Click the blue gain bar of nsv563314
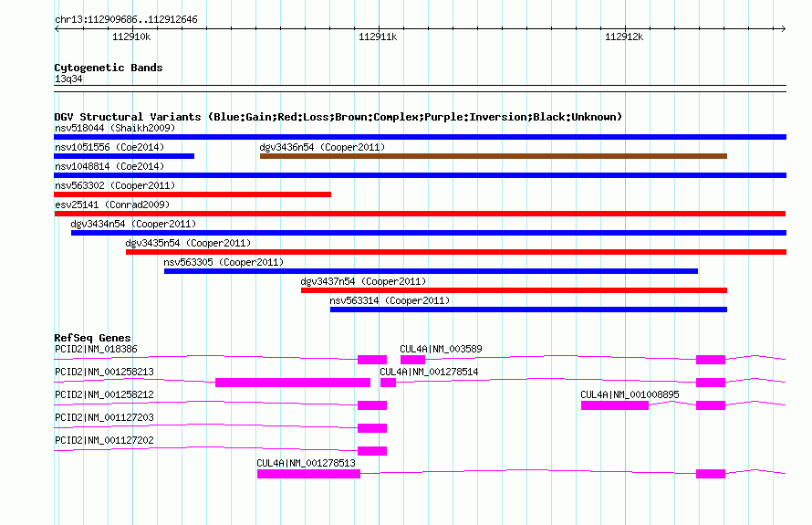The height and width of the screenshot is (525, 812). [x=529, y=310]
